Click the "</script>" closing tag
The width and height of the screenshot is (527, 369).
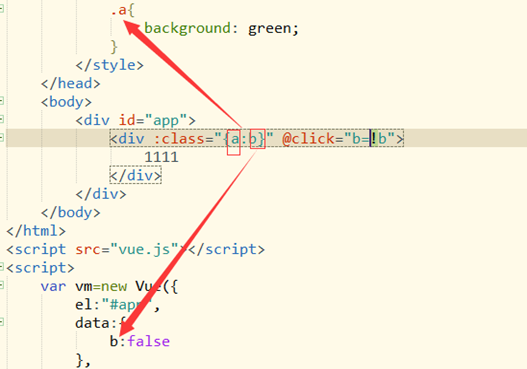pos(226,250)
